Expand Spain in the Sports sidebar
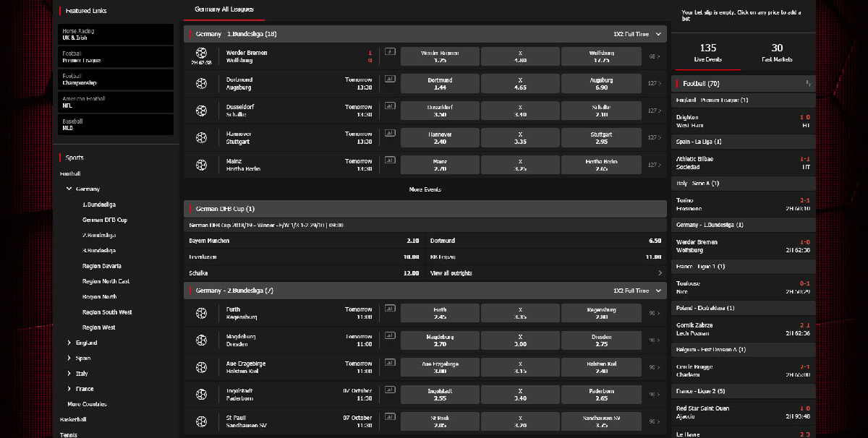This screenshot has height=438, width=868. [x=69, y=358]
